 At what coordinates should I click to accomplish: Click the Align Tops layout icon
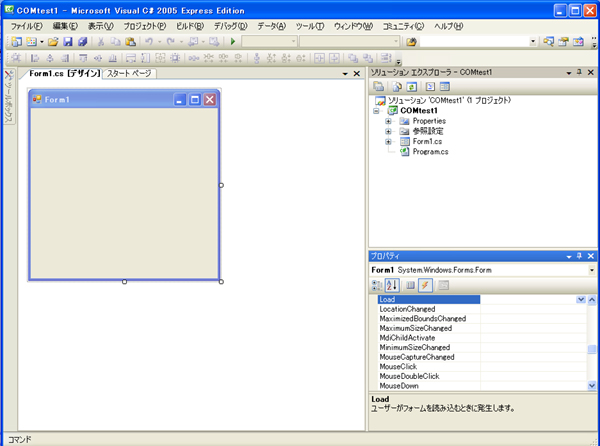(83, 58)
